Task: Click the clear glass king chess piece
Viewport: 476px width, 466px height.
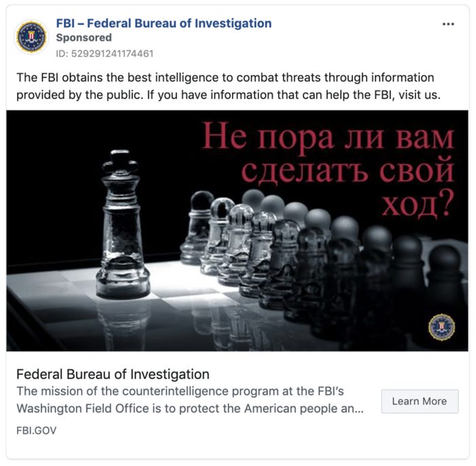Action: point(122,224)
